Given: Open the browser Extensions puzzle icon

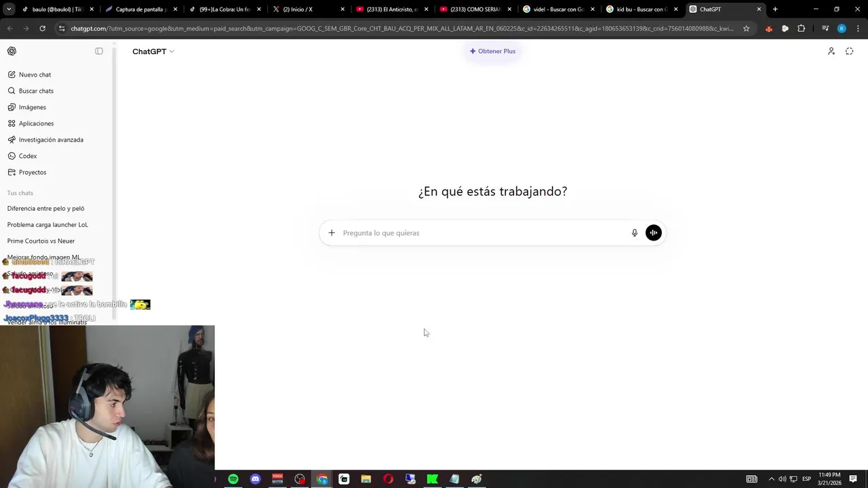Looking at the screenshot, I should (801, 28).
